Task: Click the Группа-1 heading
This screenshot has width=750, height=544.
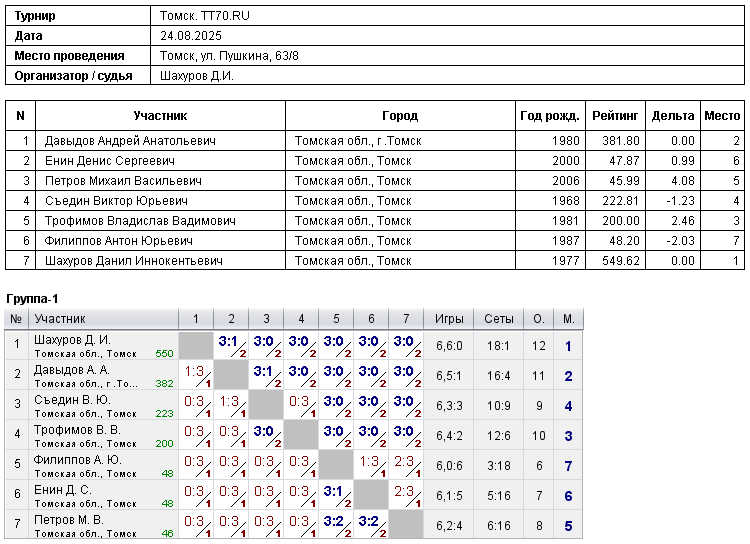Action: click(32, 299)
